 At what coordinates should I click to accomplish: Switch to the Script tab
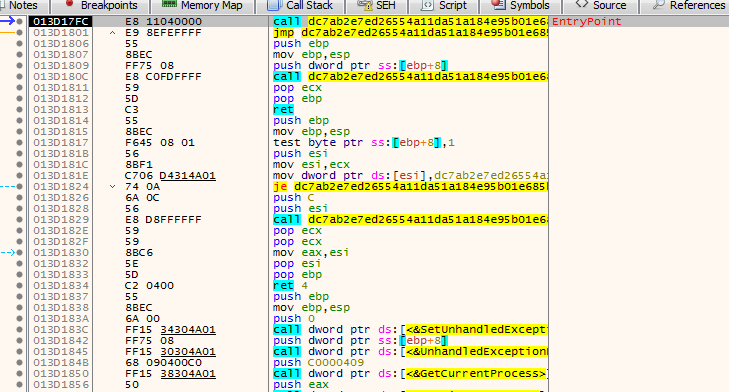(444, 6)
